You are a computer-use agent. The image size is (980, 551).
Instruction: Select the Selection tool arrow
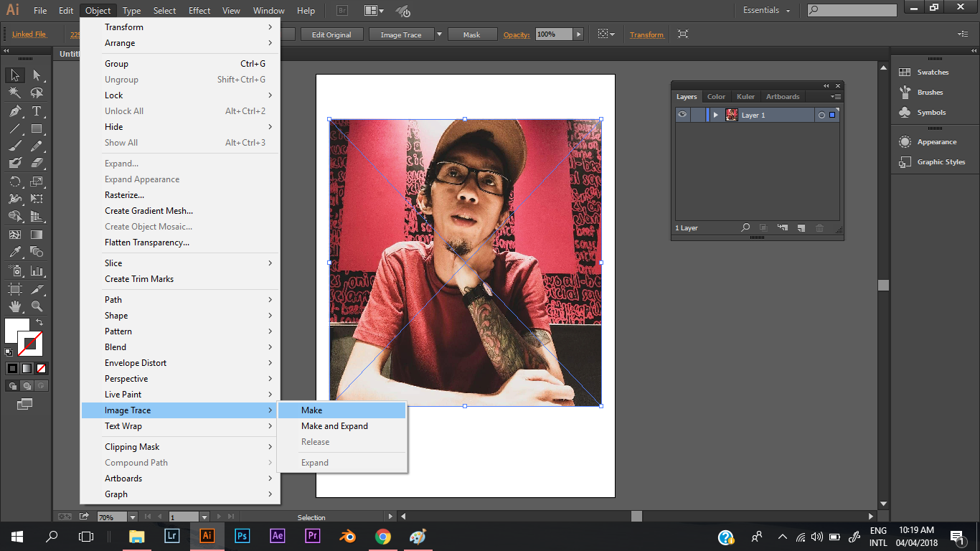(15, 75)
